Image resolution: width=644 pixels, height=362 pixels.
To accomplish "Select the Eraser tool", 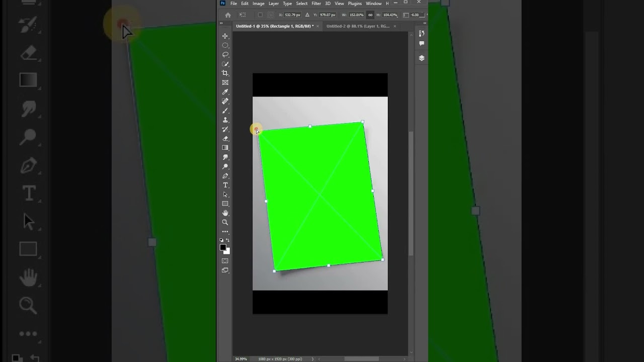I will (225, 138).
